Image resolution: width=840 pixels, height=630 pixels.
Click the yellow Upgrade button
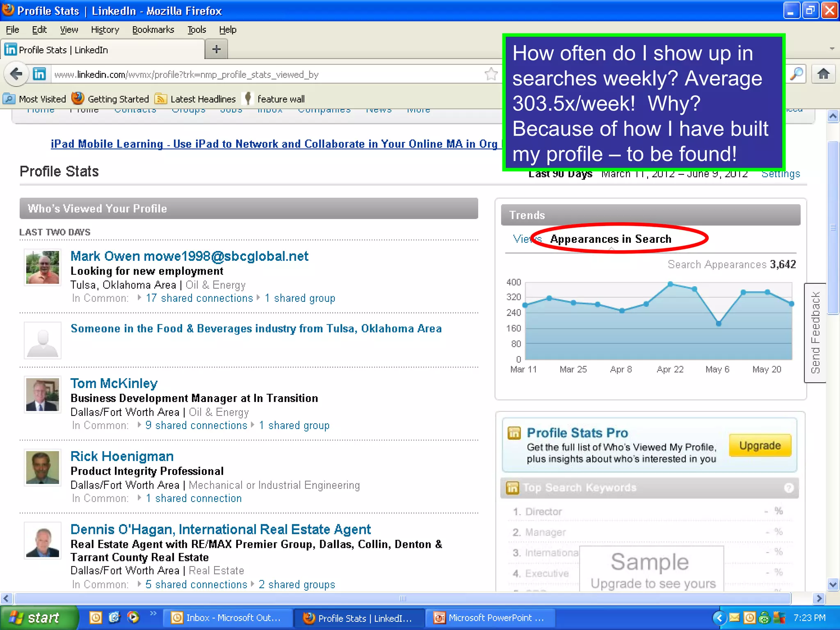pyautogui.click(x=760, y=445)
